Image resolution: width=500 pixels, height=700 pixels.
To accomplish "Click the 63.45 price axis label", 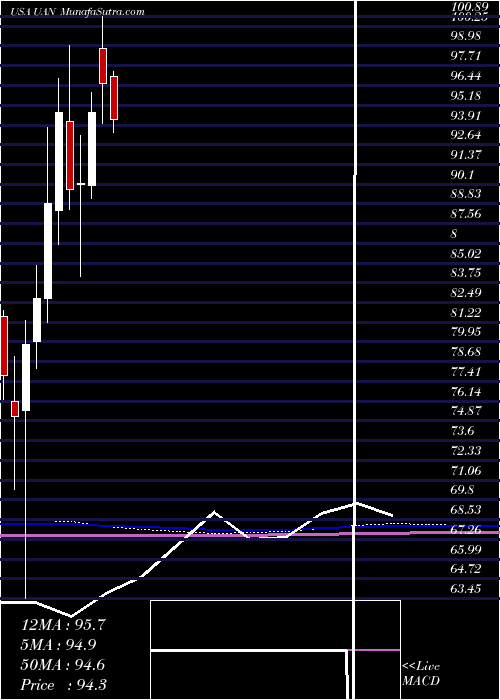I will (466, 588).
